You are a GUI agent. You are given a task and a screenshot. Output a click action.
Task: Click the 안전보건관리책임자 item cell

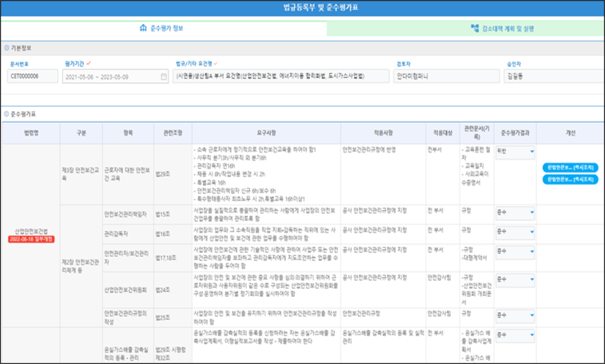tap(128, 215)
